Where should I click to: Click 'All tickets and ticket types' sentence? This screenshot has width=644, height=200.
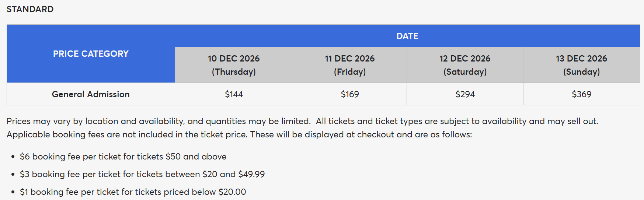pyautogui.click(x=457, y=121)
